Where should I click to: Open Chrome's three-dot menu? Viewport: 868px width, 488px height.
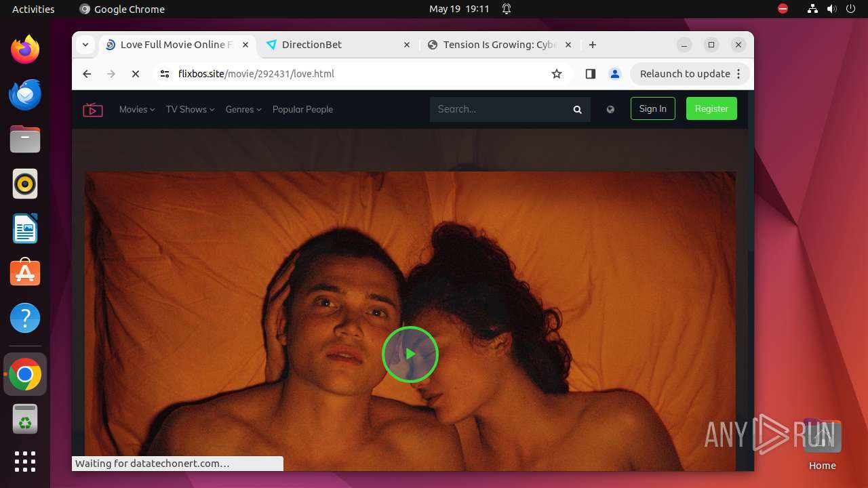tap(739, 74)
